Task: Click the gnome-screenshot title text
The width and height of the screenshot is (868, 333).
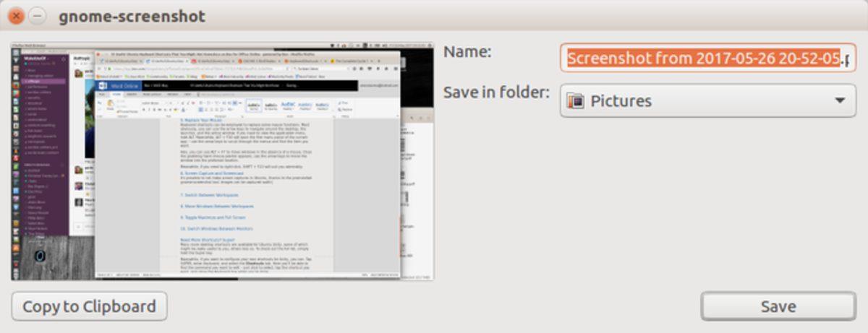Action: (x=132, y=16)
